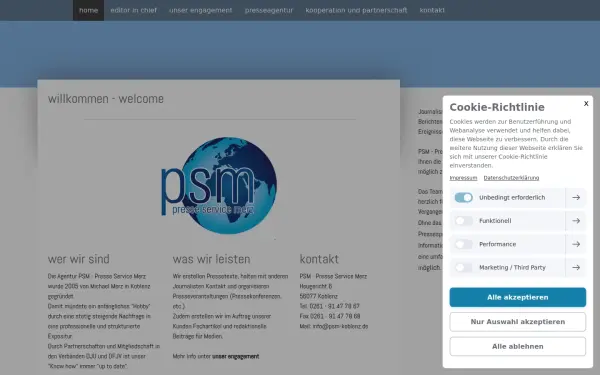The image size is (600, 375).
Task: Open the Impressum link
Action: coord(463,178)
